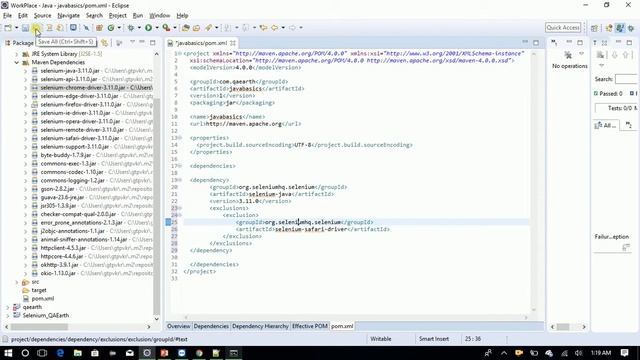
Task: Open the Window menu
Action: (160, 16)
